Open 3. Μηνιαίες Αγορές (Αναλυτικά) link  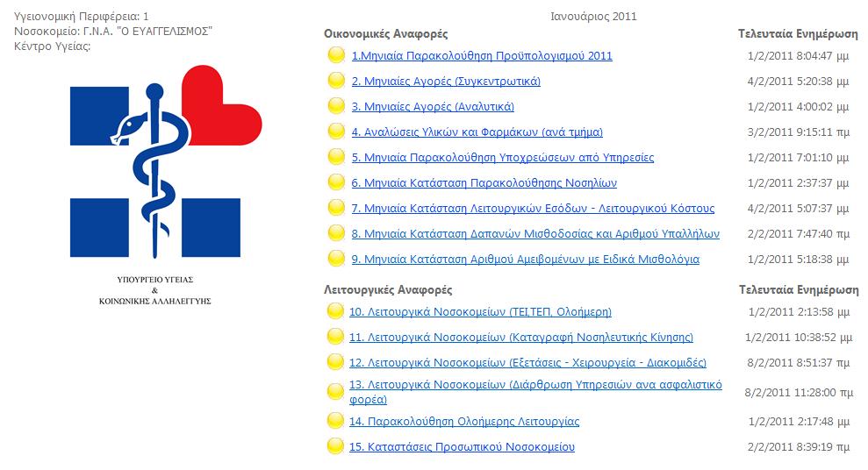(x=433, y=107)
